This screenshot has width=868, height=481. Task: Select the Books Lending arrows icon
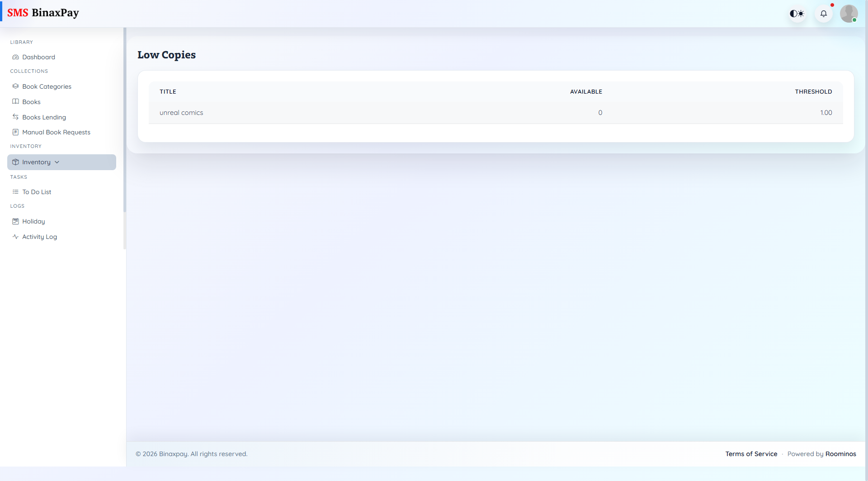coord(15,117)
